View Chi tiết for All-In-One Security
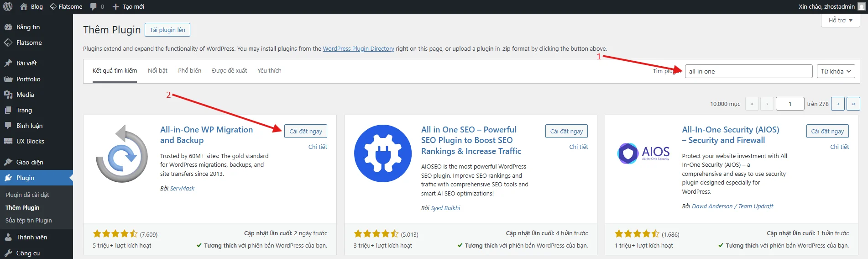The height and width of the screenshot is (259, 868). click(840, 147)
